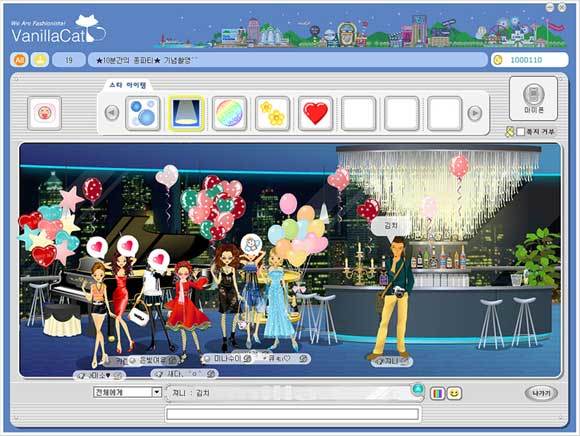Toggle the message refuse checkbox
Image resolution: width=580 pixels, height=436 pixels.
tap(520, 132)
